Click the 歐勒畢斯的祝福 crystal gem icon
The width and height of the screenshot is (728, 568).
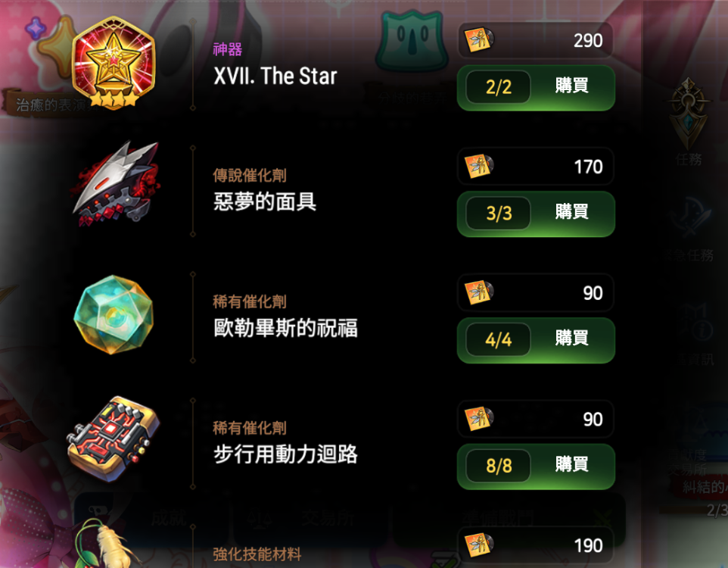coord(114,314)
